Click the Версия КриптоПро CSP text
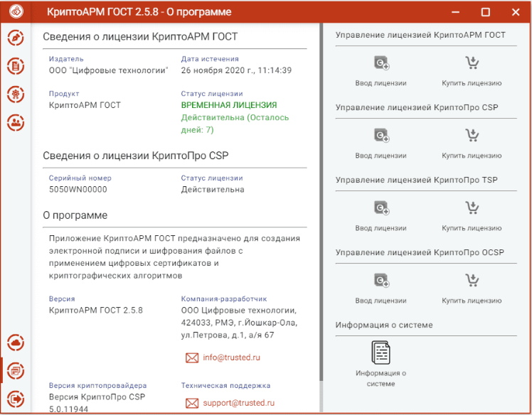Viewport: 532px width, 415px height. click(x=97, y=397)
